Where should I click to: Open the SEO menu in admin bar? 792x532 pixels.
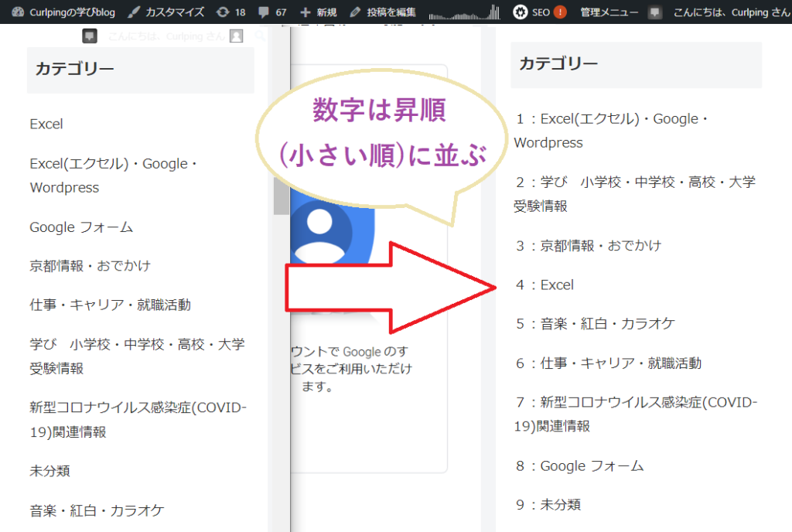pyautogui.click(x=539, y=12)
